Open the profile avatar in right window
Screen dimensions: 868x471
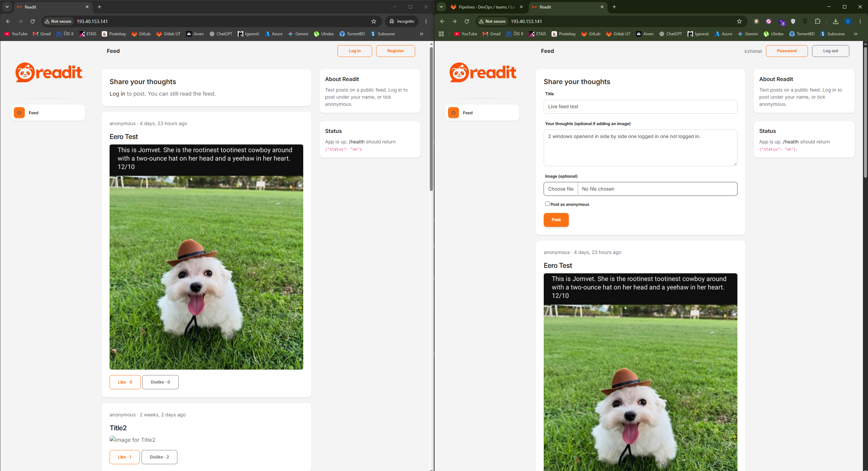848,21
